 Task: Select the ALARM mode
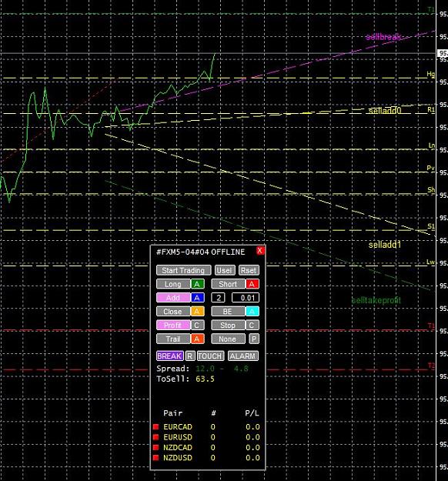[243, 356]
